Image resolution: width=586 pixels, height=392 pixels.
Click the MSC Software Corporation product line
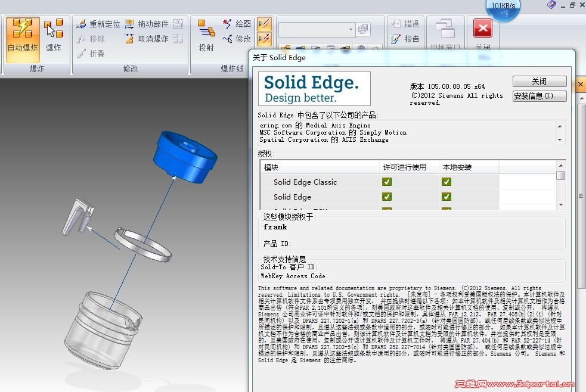point(333,132)
